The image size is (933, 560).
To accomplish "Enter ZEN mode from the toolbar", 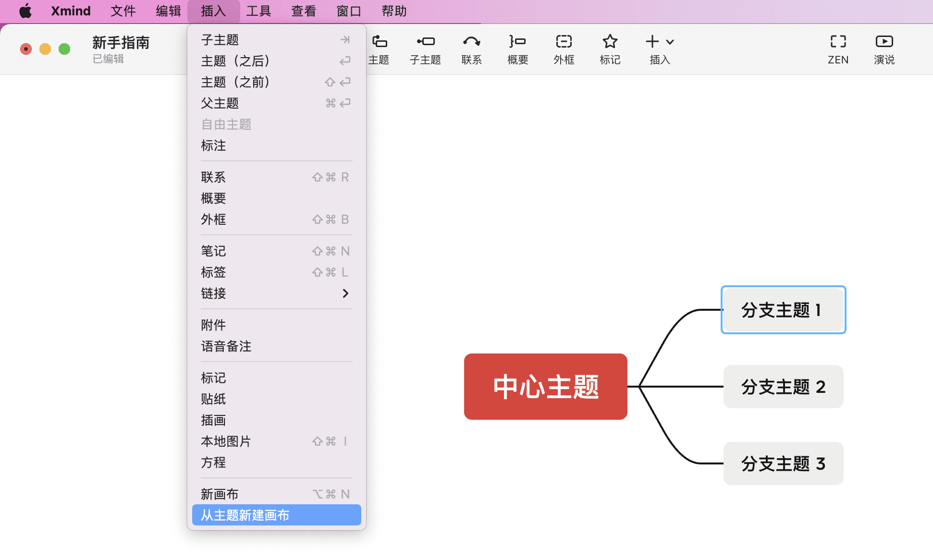I will pyautogui.click(x=837, y=48).
